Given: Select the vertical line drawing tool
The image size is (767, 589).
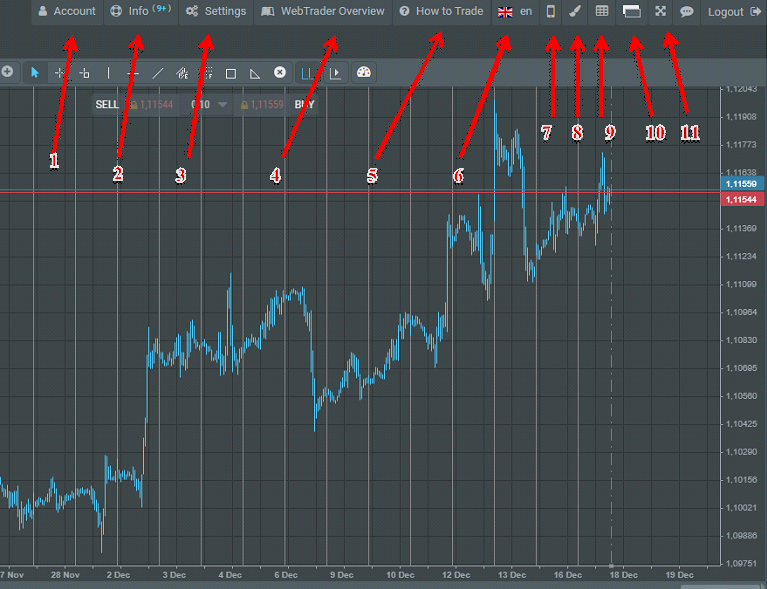Looking at the screenshot, I should coord(109,73).
